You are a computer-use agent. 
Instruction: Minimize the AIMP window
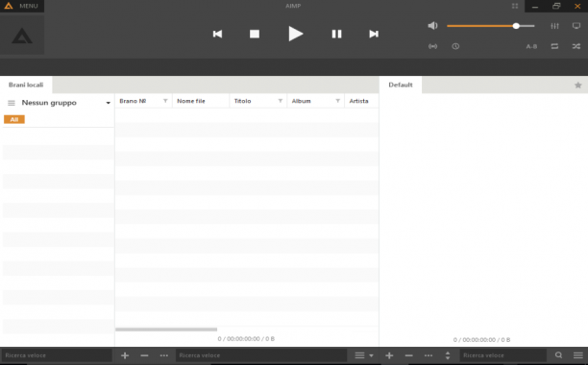[x=535, y=6]
